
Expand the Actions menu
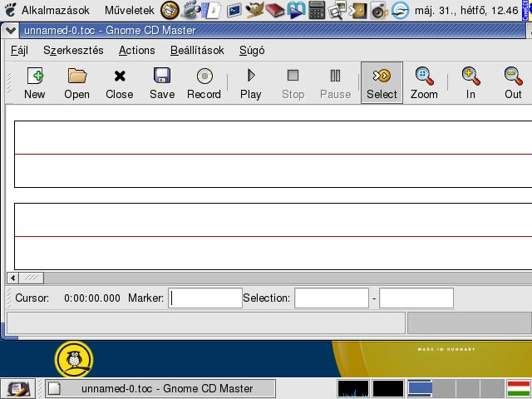click(x=136, y=50)
